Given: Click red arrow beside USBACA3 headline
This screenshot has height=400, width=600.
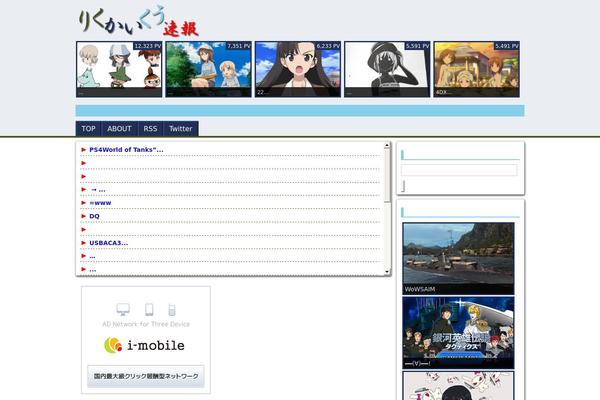Looking at the screenshot, I should pyautogui.click(x=83, y=243).
